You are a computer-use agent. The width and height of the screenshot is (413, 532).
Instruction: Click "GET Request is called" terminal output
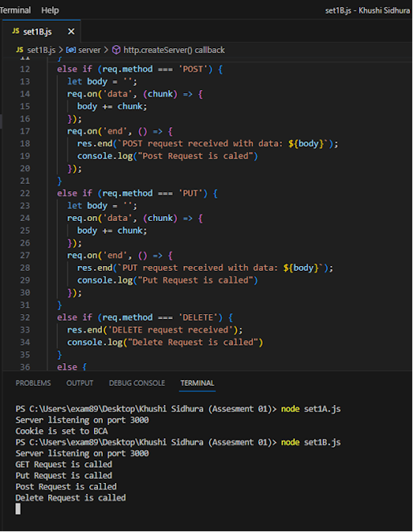coord(63,464)
